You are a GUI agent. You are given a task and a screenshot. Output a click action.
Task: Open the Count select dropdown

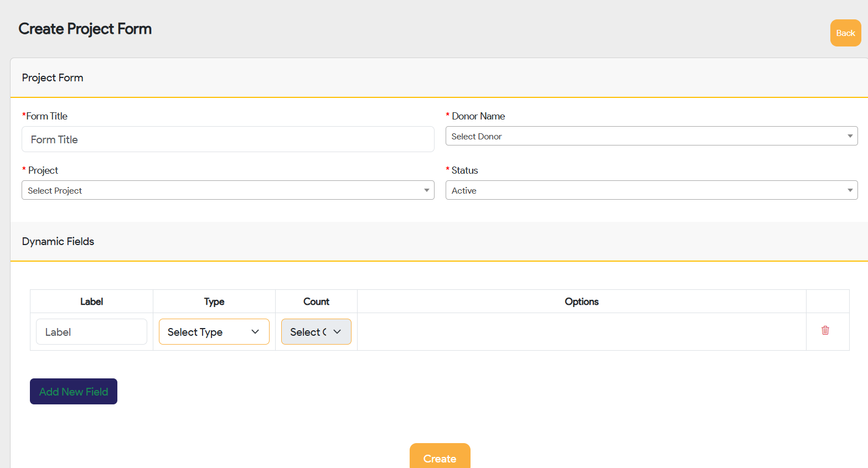click(316, 332)
